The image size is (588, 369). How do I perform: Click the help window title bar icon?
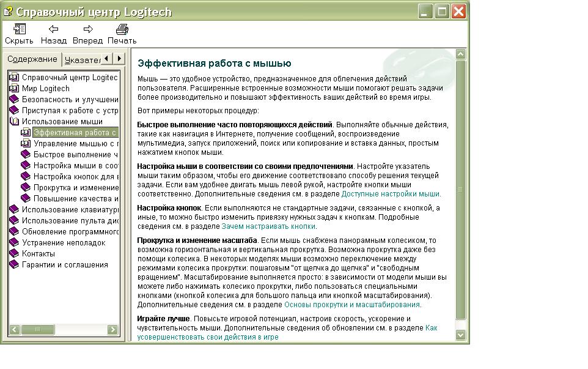[x=8, y=11]
